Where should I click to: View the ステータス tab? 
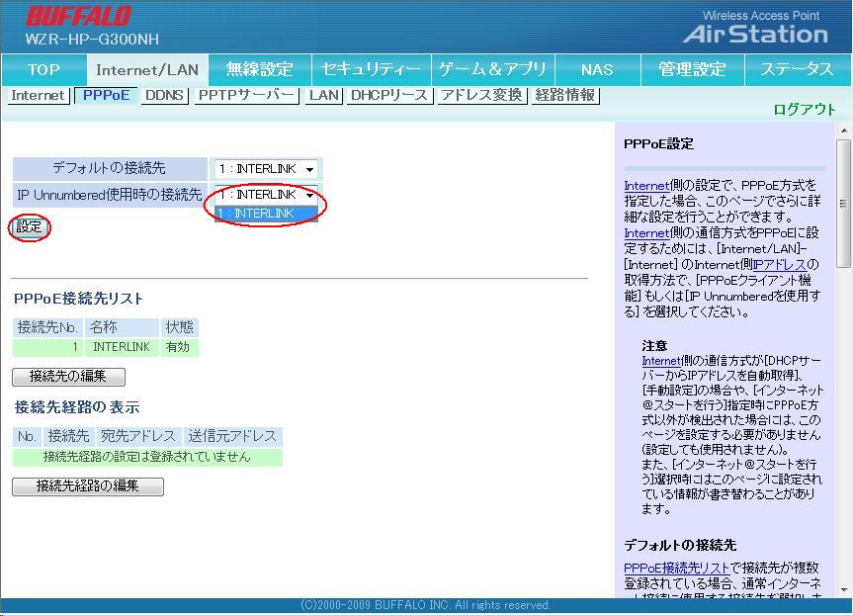tap(797, 69)
